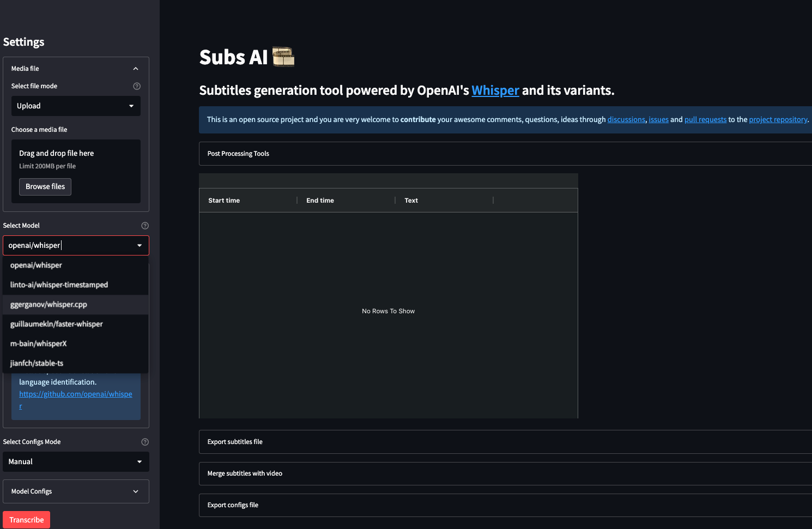
Task: Click Browse files button
Action: tap(45, 186)
